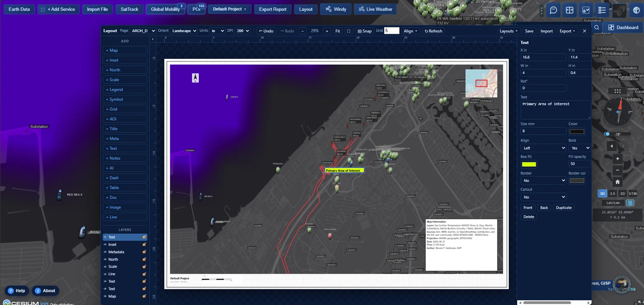
Task: Hide the Inset layer eye icon
Action: pyautogui.click(x=105, y=245)
